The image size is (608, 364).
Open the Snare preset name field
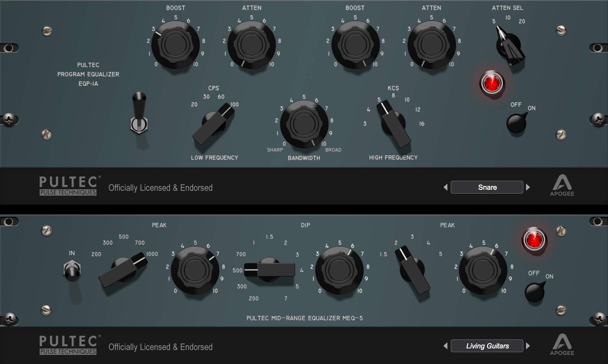click(487, 187)
